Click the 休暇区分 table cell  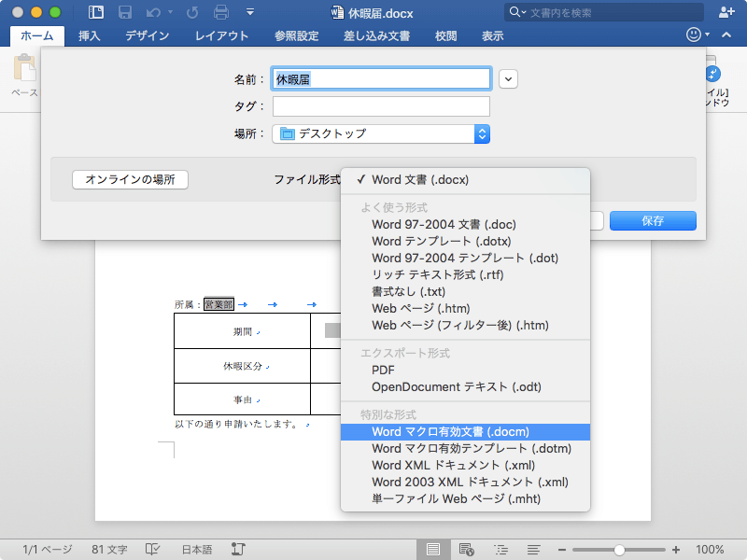point(243,366)
